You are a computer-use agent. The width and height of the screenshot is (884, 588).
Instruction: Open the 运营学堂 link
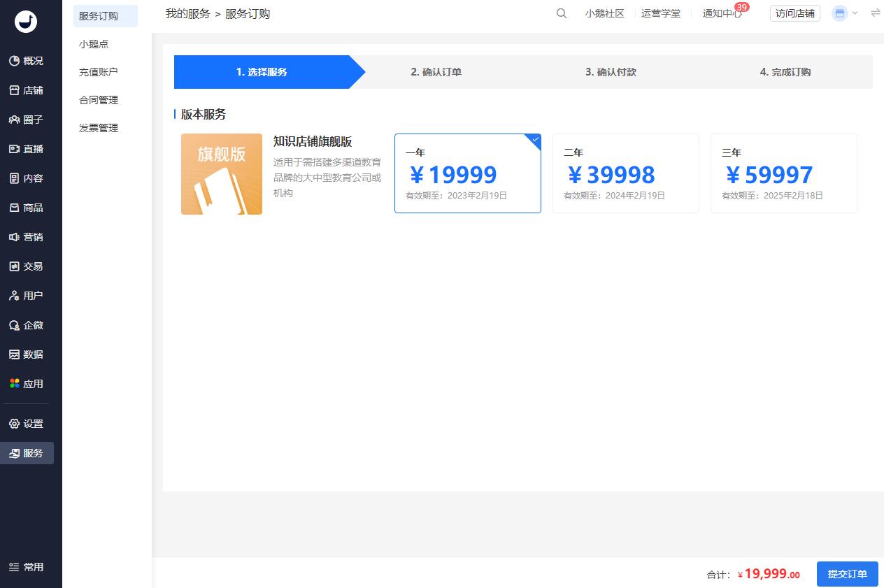coord(661,13)
